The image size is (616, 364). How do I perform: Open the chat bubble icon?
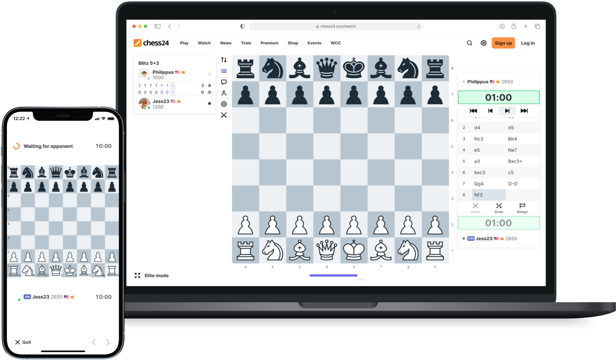(x=224, y=82)
